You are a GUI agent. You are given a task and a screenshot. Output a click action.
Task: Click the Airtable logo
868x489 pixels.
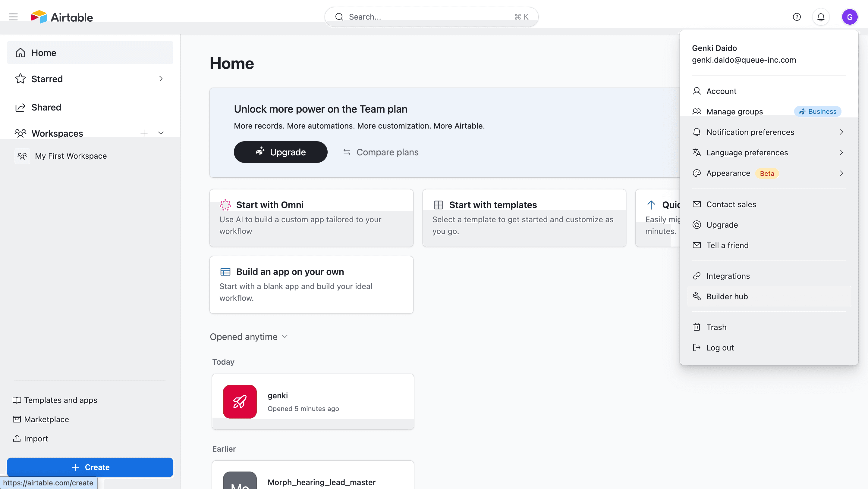click(62, 17)
